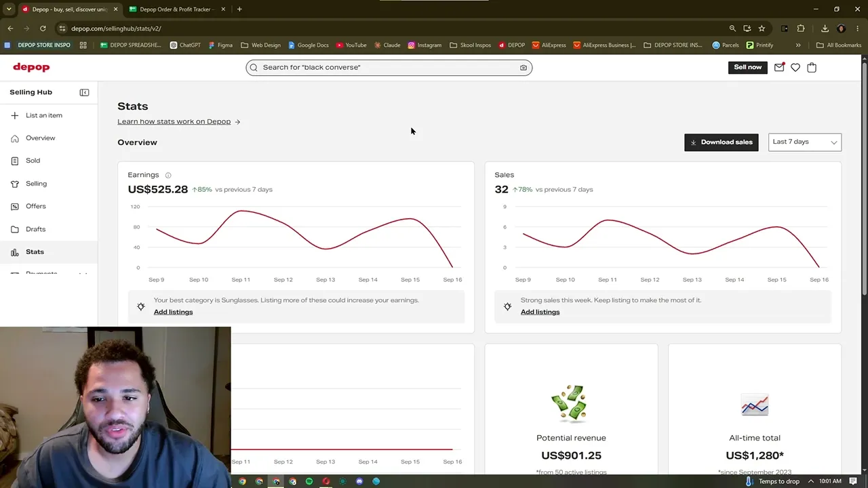The height and width of the screenshot is (488, 868).
Task: Open the shopping bag icon
Action: (x=812, y=67)
